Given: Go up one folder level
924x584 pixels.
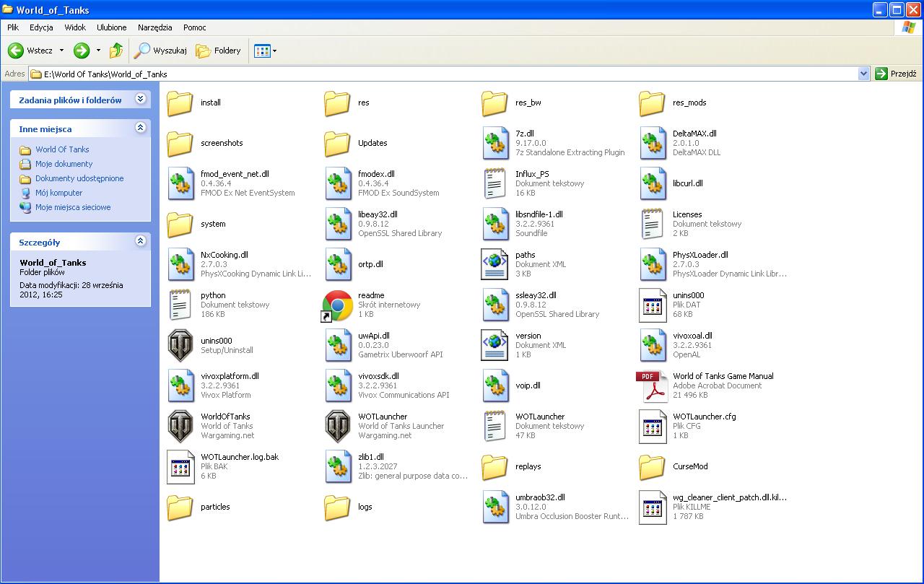Looking at the screenshot, I should pyautogui.click(x=116, y=51).
